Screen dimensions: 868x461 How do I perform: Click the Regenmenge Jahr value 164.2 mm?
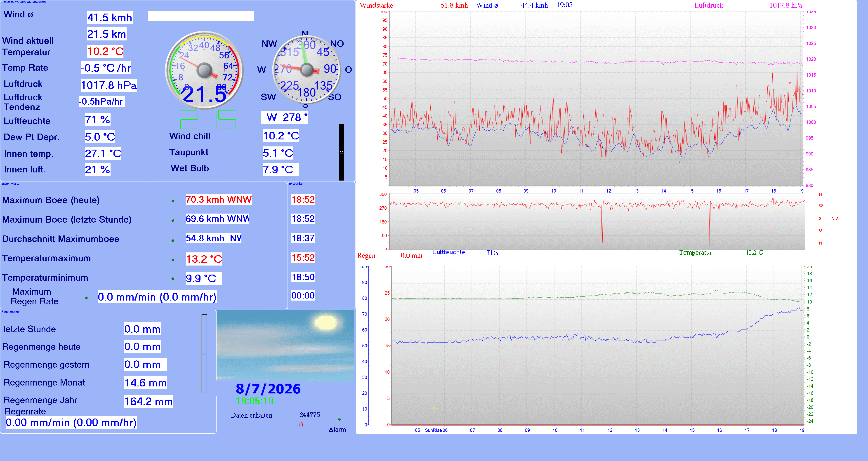tap(149, 401)
